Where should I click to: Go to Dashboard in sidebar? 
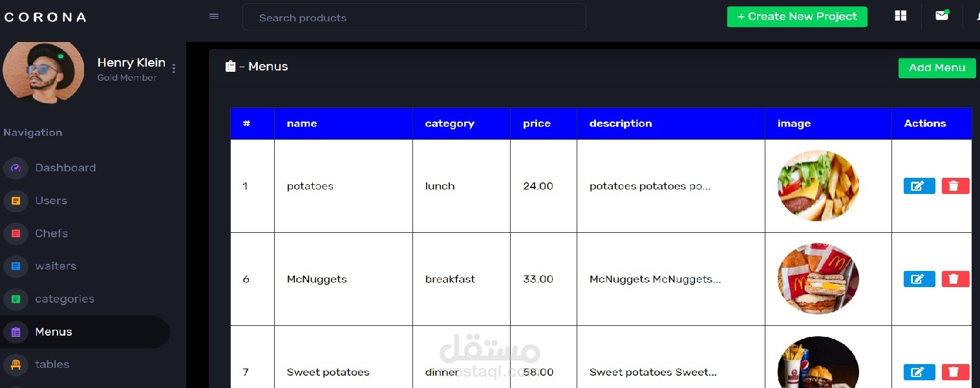coord(65,168)
